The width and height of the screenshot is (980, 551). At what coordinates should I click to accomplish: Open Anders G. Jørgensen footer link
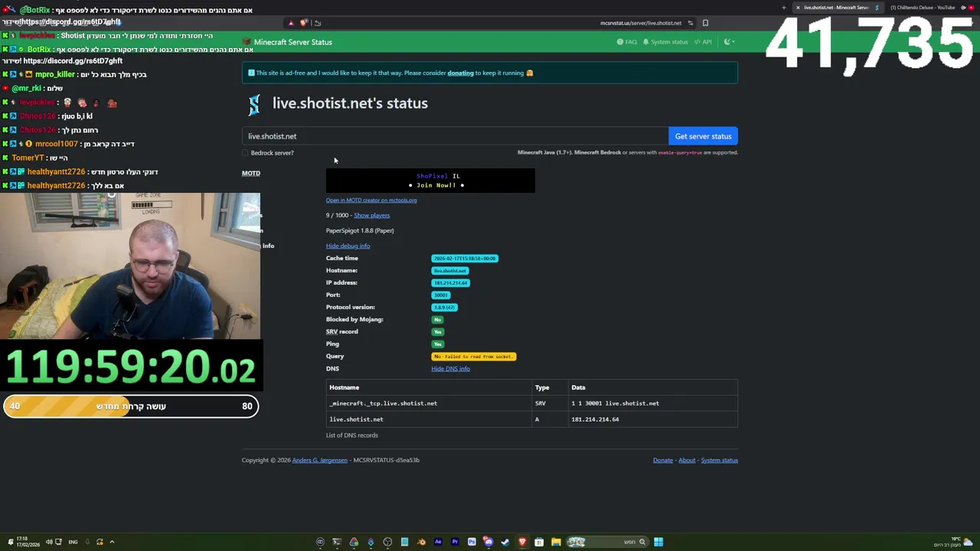coord(320,460)
